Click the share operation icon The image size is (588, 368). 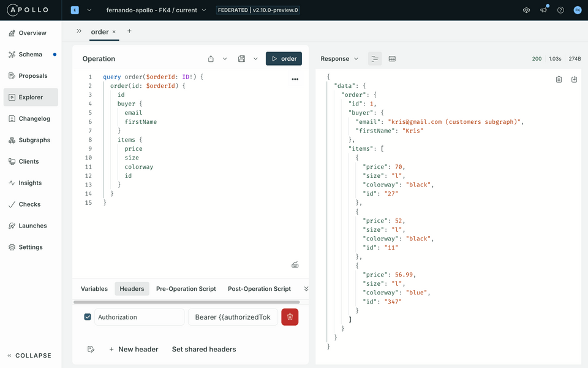click(x=211, y=59)
